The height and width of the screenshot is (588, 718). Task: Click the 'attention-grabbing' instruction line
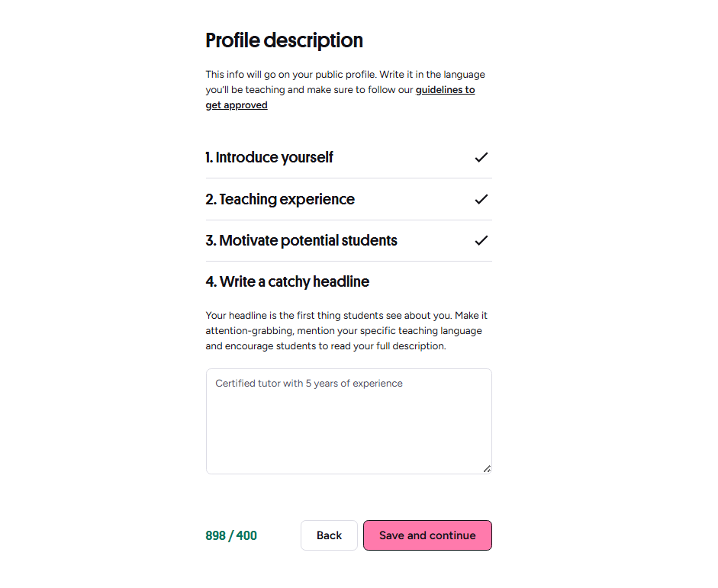(343, 331)
